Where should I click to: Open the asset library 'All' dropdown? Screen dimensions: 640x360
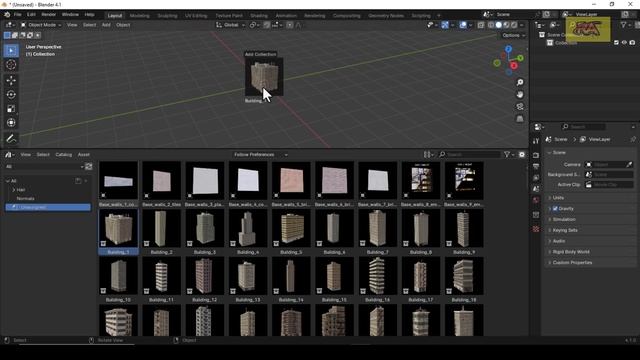pyautogui.click(x=44, y=167)
